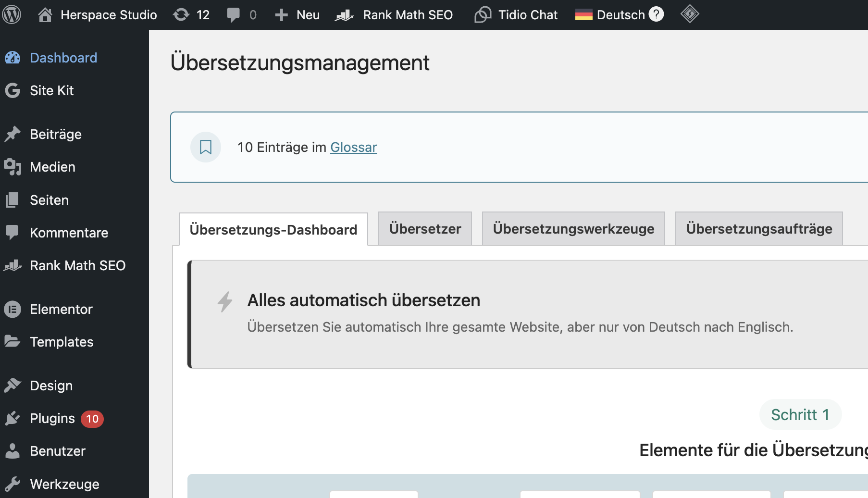
Task: Click the updates refresh icon
Action: point(181,15)
